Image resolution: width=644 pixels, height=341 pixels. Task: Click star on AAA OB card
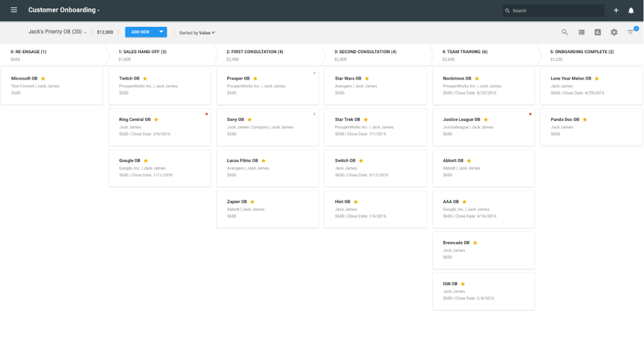464,202
